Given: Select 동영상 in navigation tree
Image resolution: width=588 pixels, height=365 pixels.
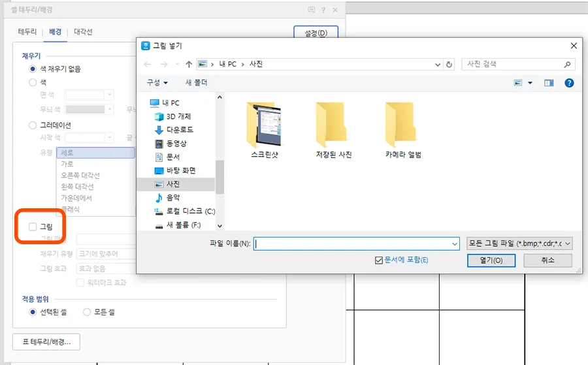Looking at the screenshot, I should (x=171, y=143).
